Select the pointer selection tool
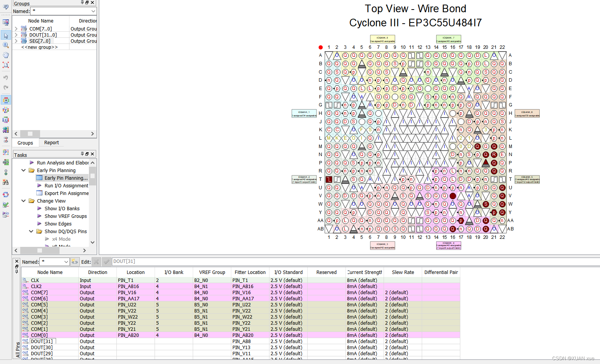The image size is (600, 364). (6, 35)
